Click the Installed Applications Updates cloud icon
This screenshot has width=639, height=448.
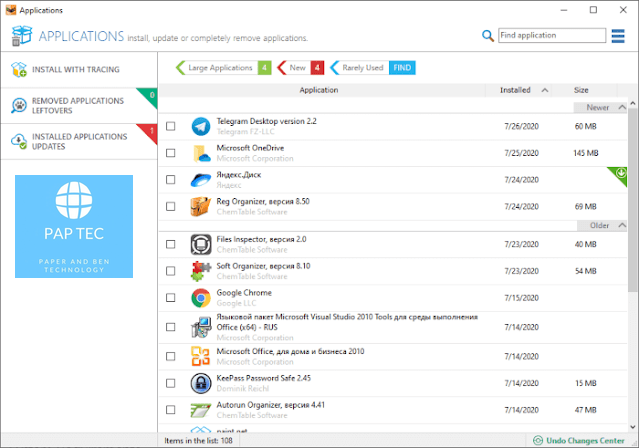(19, 141)
